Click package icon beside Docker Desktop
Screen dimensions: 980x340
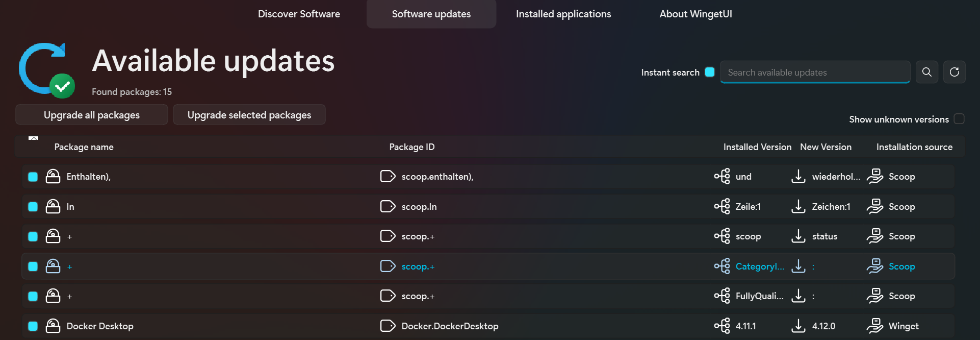click(x=53, y=326)
